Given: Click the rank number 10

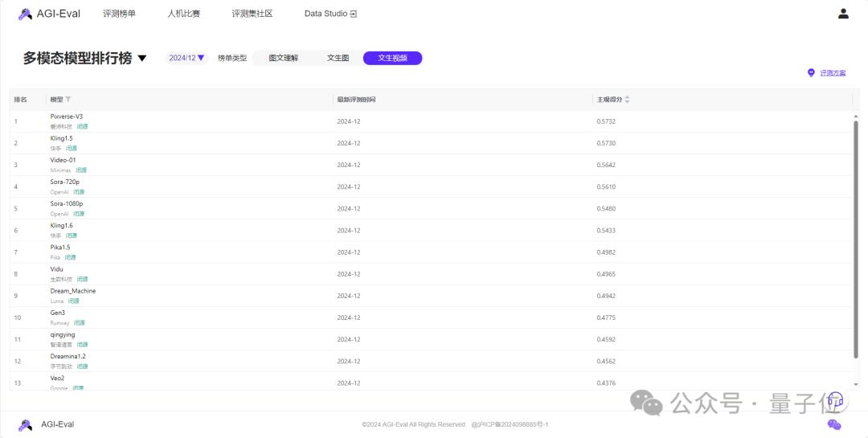Looking at the screenshot, I should tap(18, 317).
